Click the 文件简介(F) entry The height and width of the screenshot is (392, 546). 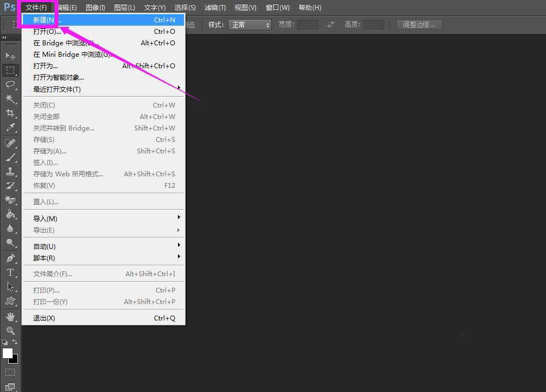point(103,274)
